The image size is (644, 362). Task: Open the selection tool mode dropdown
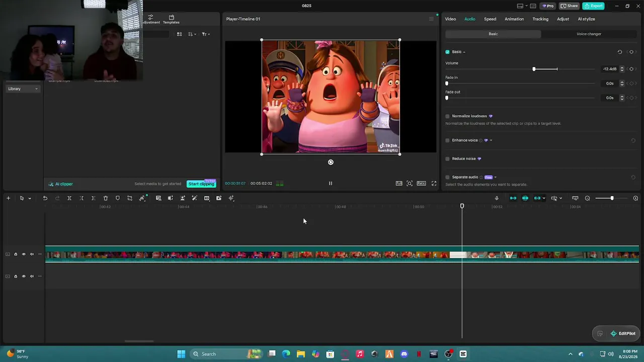point(30,199)
